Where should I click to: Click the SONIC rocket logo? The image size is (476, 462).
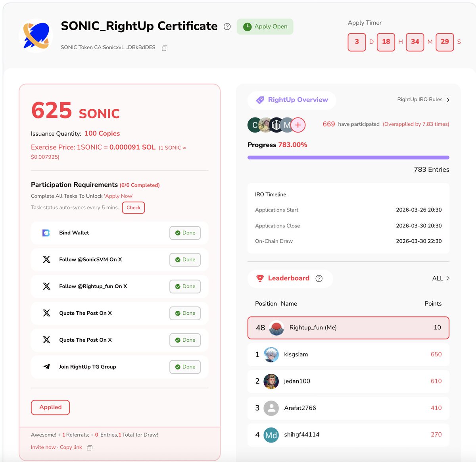[x=36, y=35]
